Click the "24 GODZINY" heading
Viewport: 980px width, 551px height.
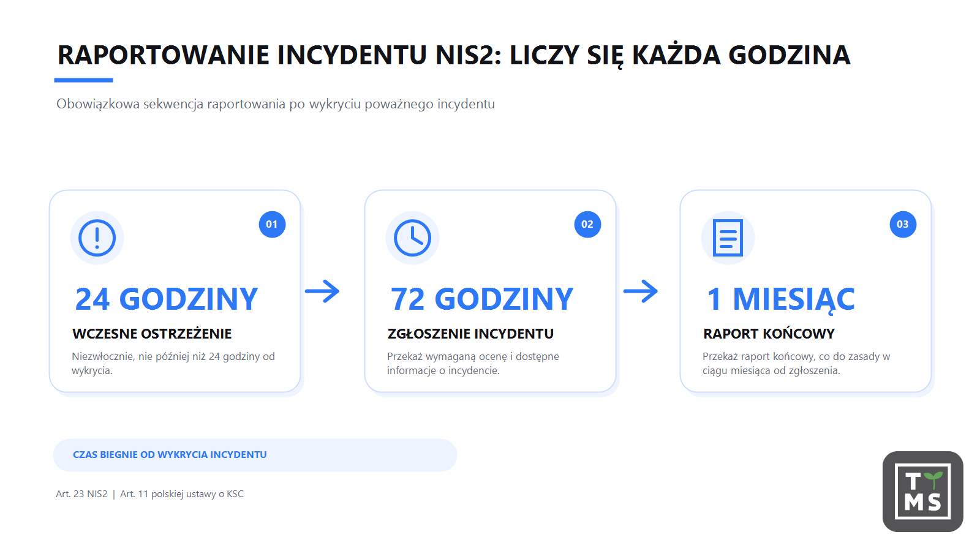167,299
